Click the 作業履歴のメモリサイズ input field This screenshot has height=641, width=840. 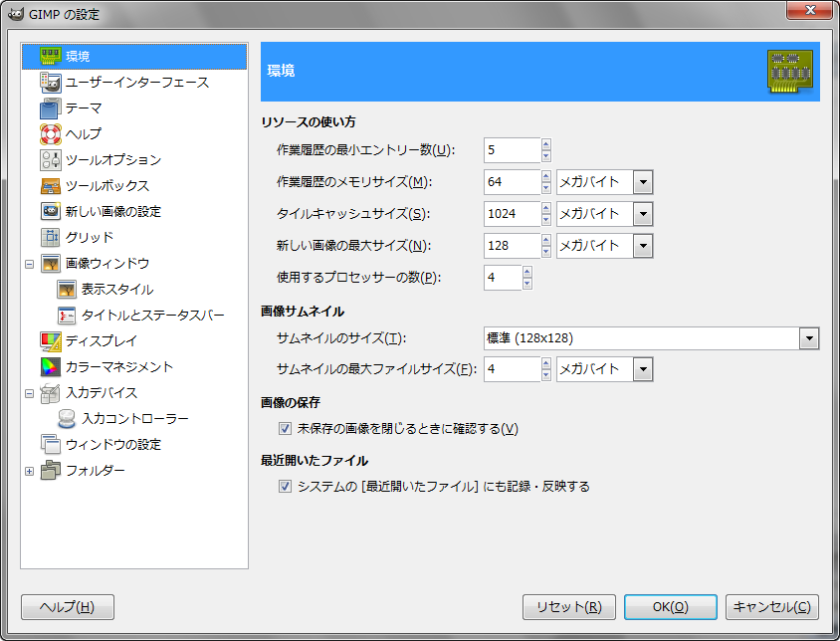511,181
